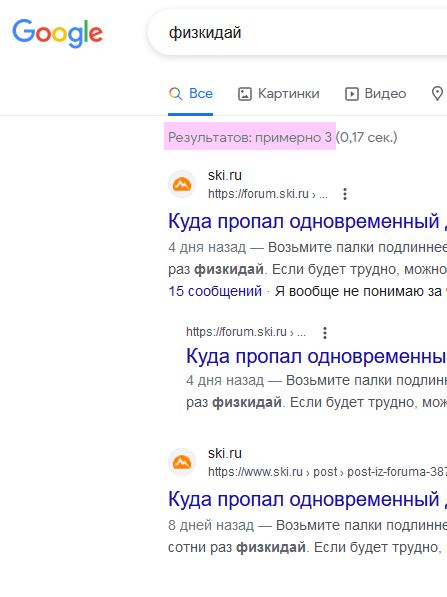
Task: Click the ski.ru favicon of first result
Action: coord(182,184)
